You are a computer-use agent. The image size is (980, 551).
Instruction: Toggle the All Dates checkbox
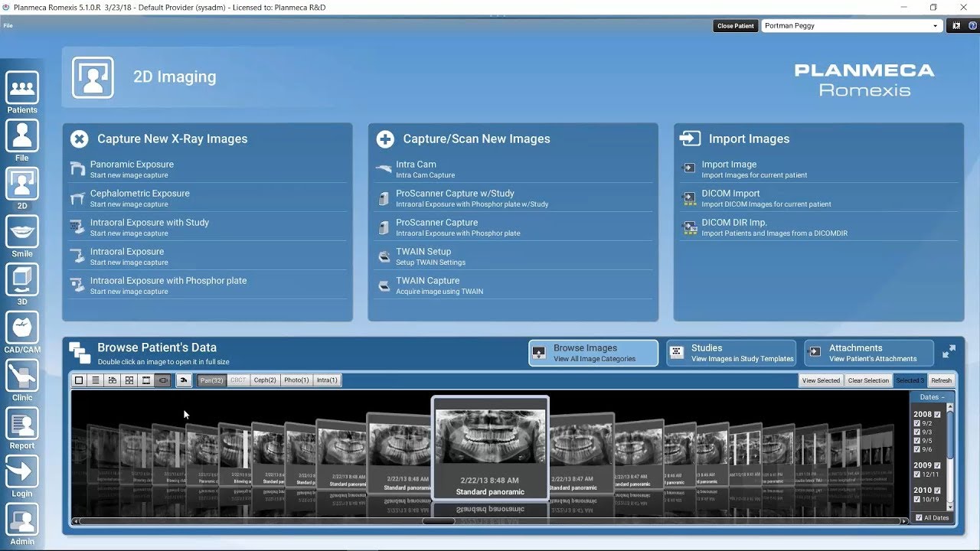(920, 518)
